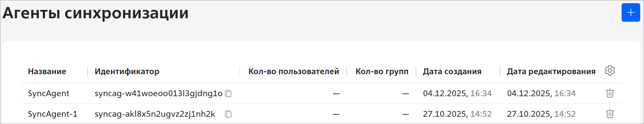Sort by Дата редактирования column
Screen dimensions: 644x124
point(551,72)
